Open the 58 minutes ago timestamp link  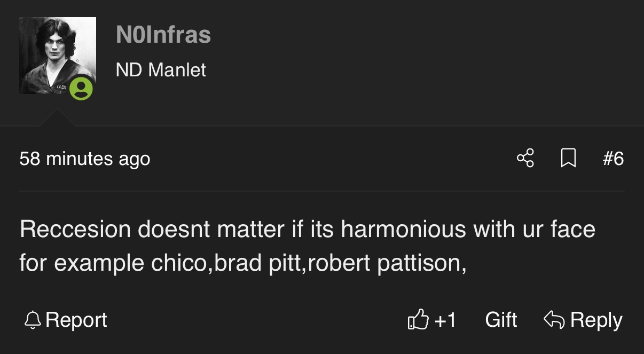point(85,159)
